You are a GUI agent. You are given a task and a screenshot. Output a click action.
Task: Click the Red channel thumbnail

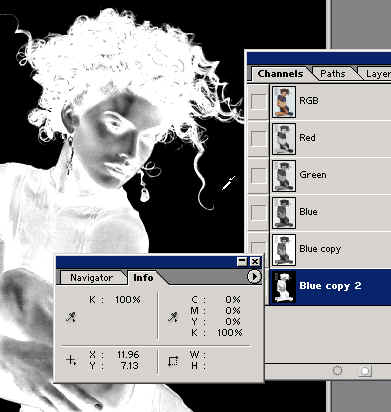[284, 138]
